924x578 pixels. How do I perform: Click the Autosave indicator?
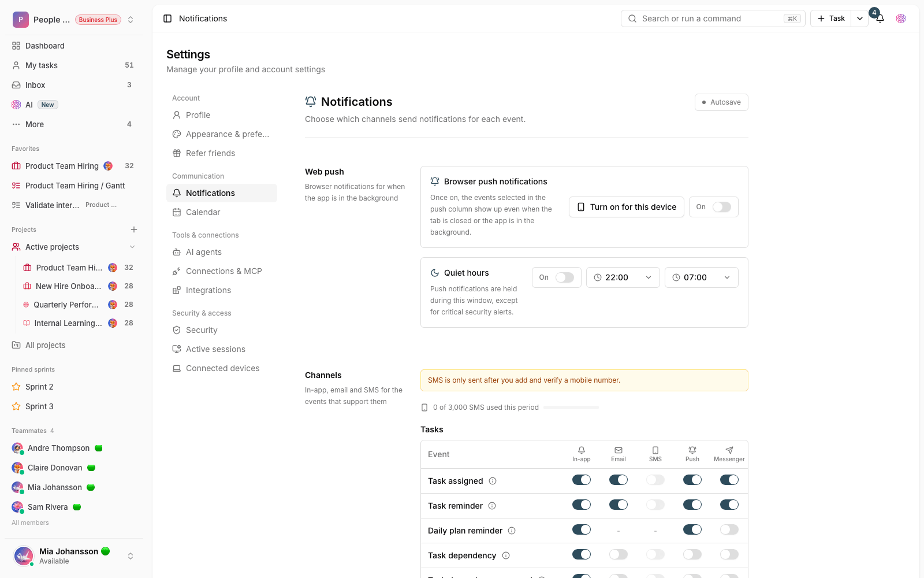(721, 102)
